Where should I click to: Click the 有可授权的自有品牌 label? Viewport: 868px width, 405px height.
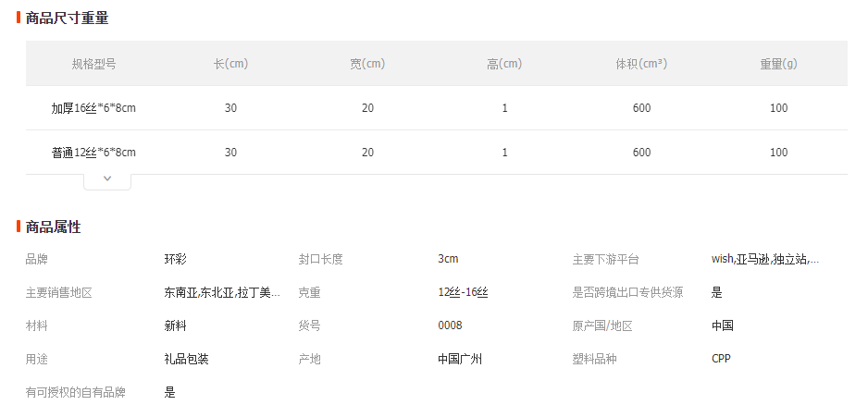point(75,392)
